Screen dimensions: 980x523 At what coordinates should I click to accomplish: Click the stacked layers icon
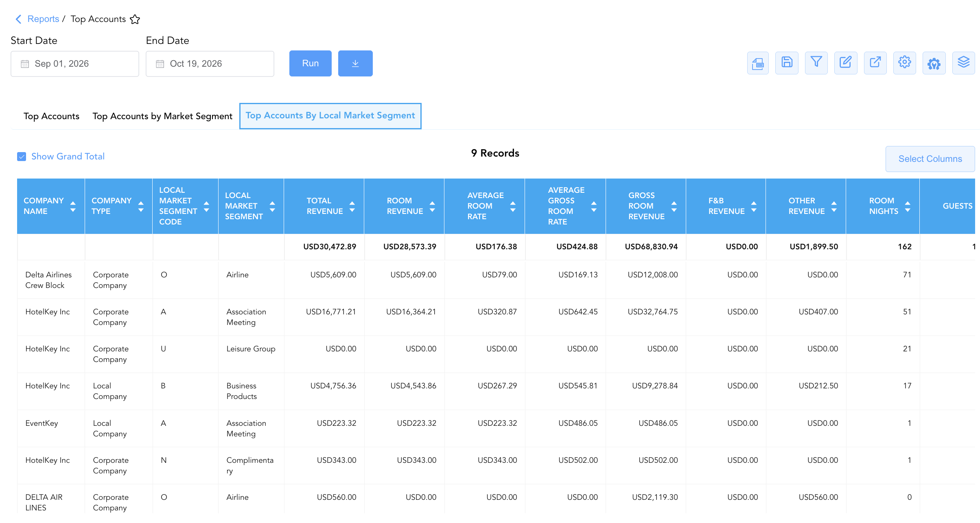(963, 63)
